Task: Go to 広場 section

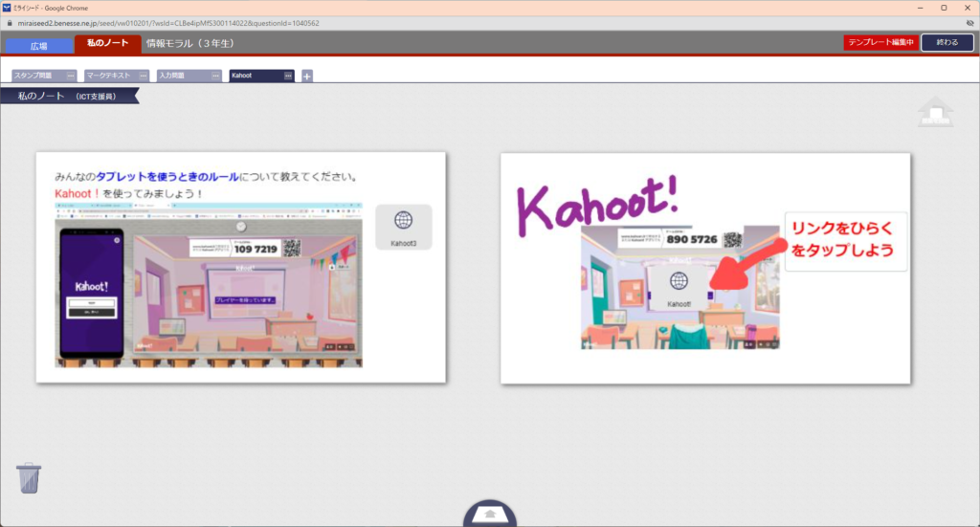Action: tap(38, 46)
